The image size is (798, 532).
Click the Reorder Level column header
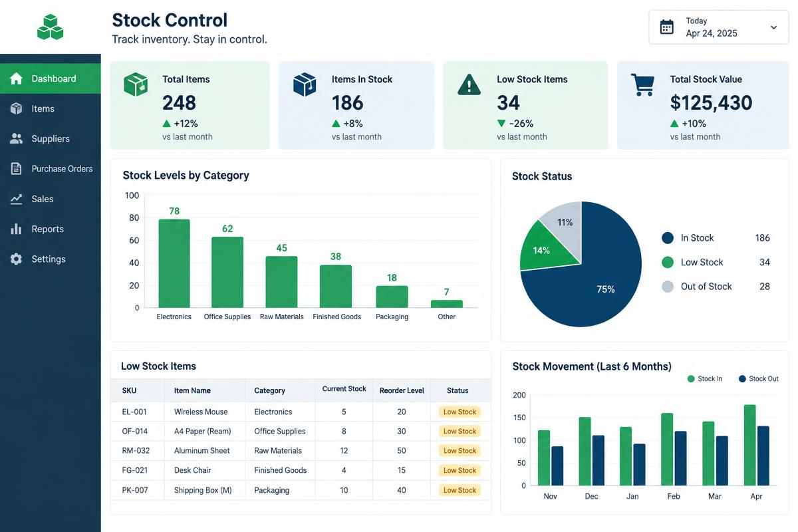pyautogui.click(x=402, y=390)
